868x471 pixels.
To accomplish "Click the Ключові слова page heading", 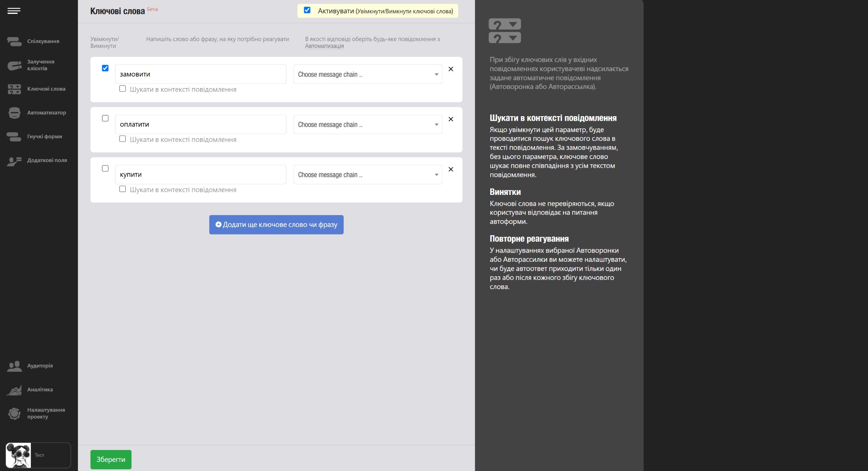I will (118, 11).
